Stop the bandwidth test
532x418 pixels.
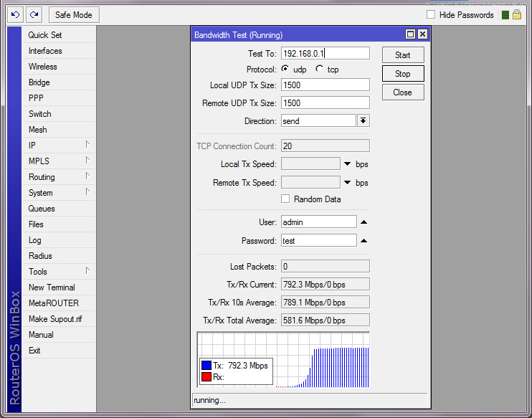(403, 74)
